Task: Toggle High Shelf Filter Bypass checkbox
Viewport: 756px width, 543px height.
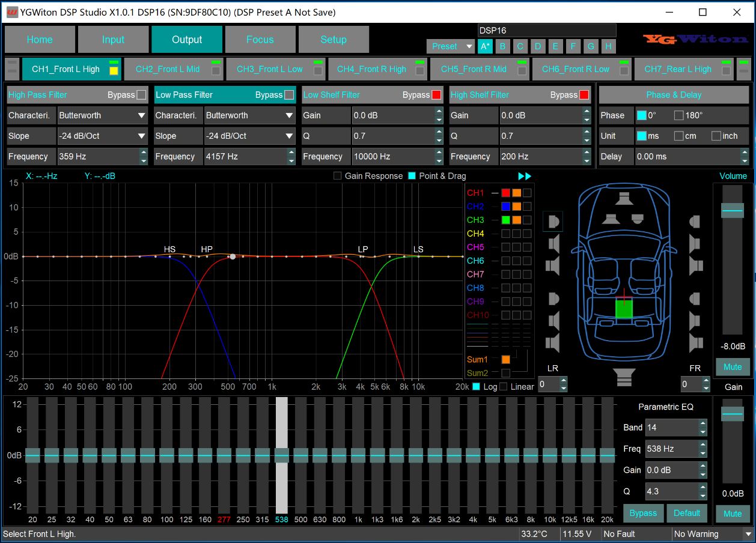Action: (584, 95)
